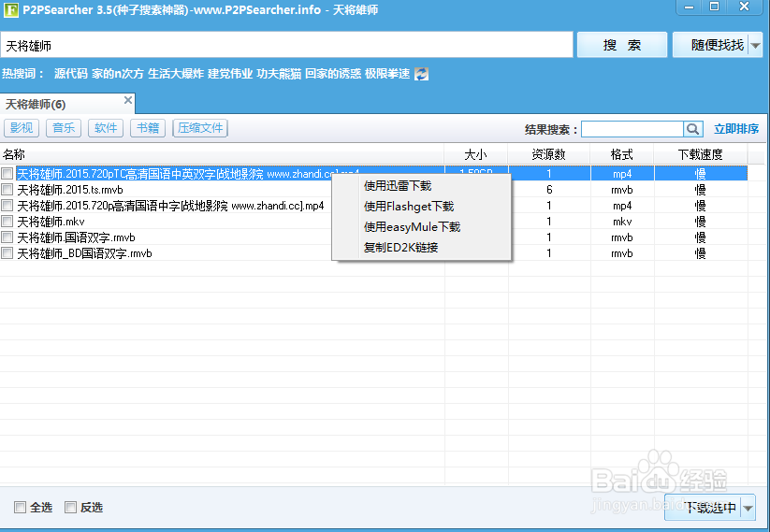Image resolution: width=770 pixels, height=532 pixels.
Task: Click the magnifier icon in result search
Action: [x=693, y=129]
